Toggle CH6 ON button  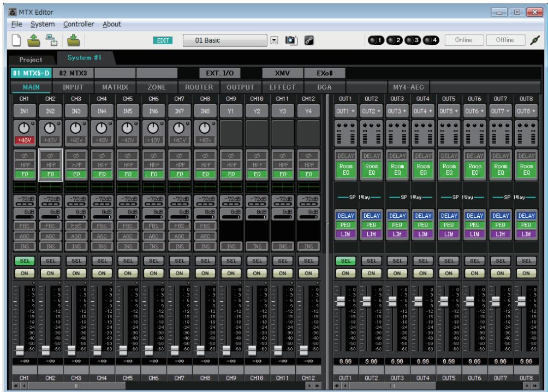[153, 273]
